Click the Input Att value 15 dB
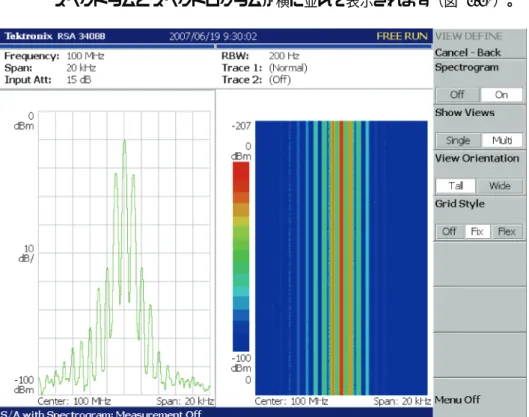This screenshot has width=529, height=417. [79, 80]
